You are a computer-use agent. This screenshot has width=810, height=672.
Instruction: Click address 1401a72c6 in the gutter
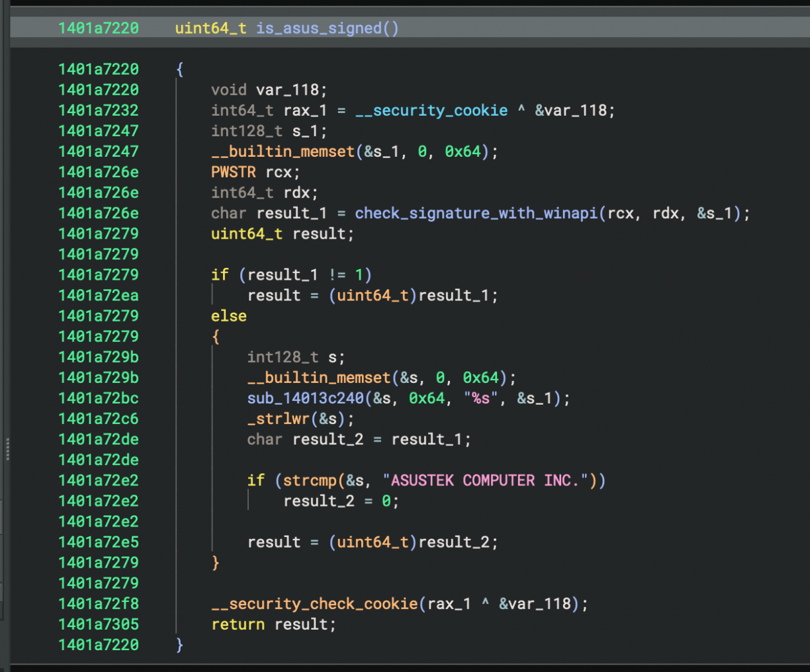point(99,419)
